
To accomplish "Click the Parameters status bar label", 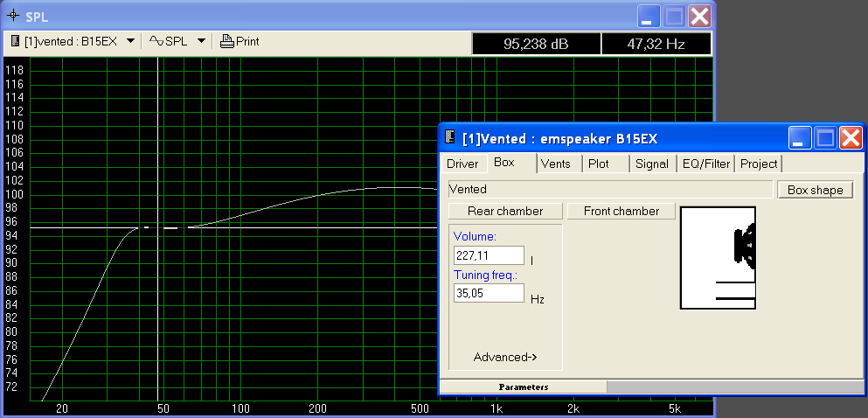I will (x=523, y=387).
